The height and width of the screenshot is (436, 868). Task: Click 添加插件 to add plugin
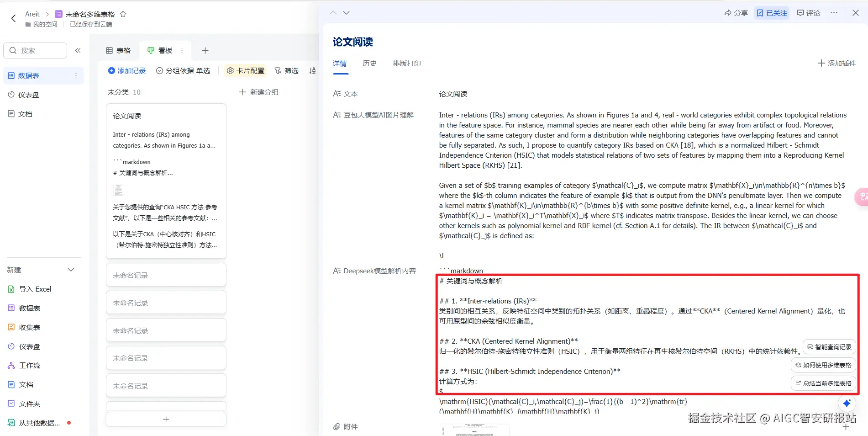point(836,63)
